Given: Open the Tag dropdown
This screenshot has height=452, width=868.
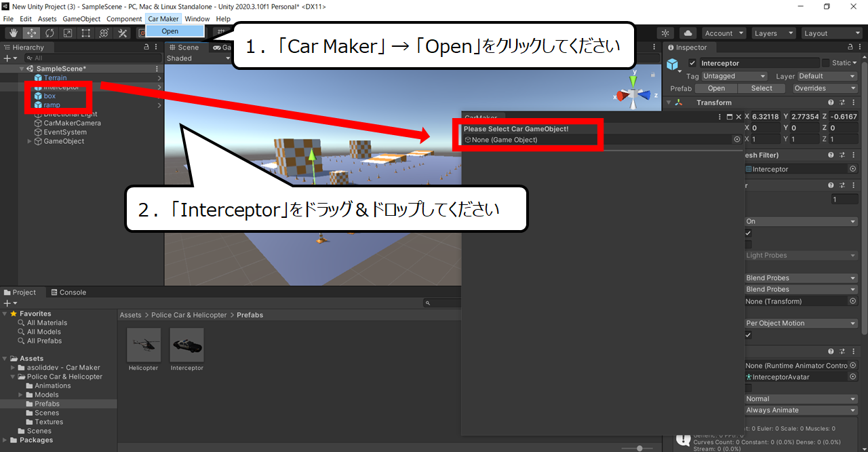Looking at the screenshot, I should tap(734, 76).
